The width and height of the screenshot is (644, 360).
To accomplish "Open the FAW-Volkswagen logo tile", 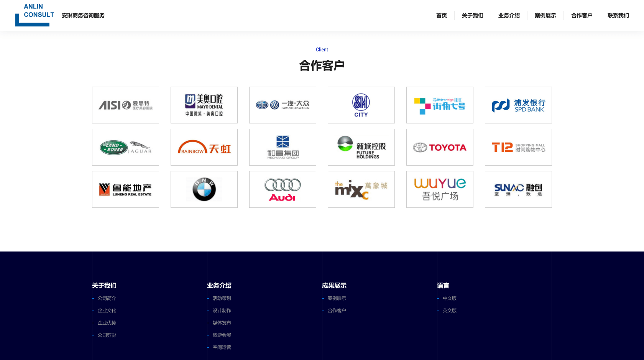I will tap(283, 105).
